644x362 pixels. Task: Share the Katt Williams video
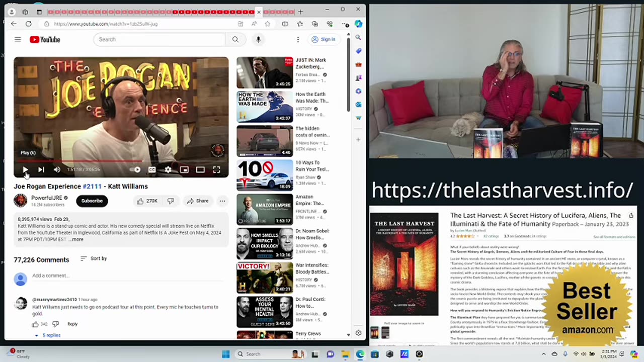(x=197, y=201)
